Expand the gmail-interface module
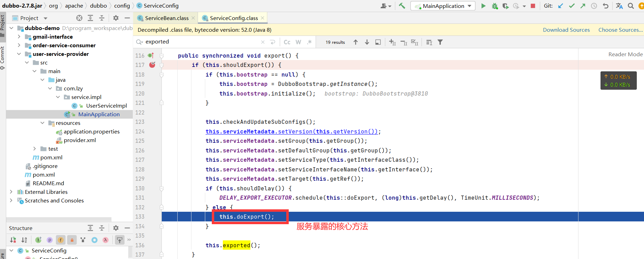This screenshot has width=644, height=259. click(x=19, y=37)
